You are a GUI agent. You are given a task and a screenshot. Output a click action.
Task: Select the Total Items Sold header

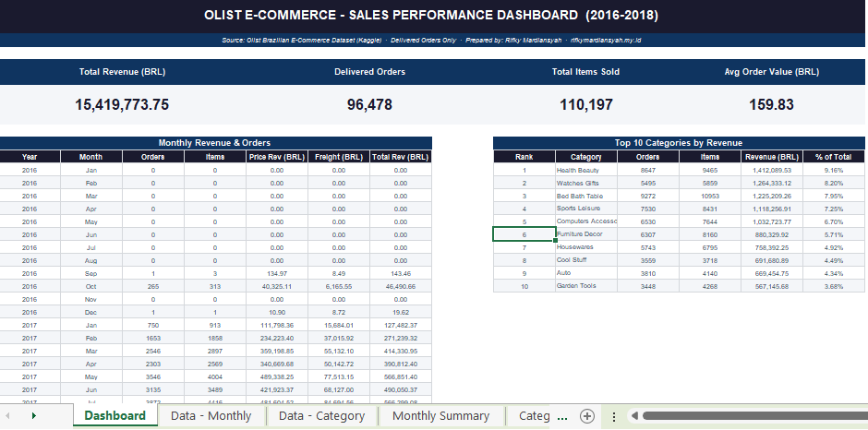click(585, 72)
